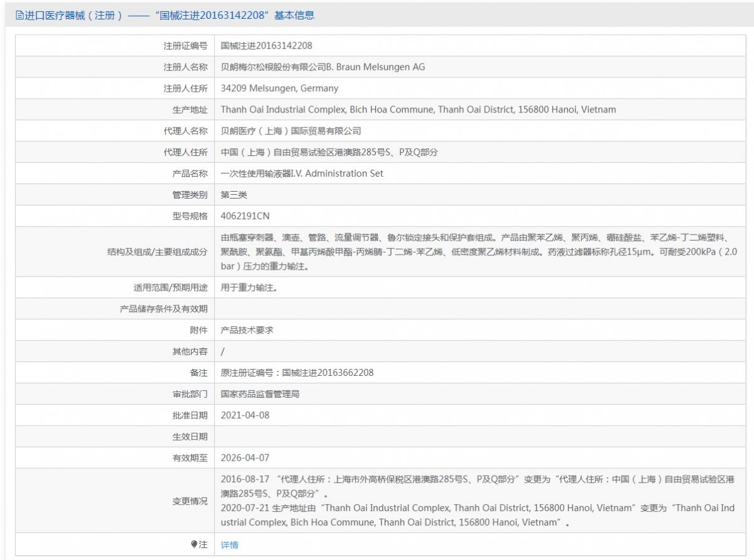Image resolution: width=754 pixels, height=560 pixels.
Task: Open the 详情 link
Action: pyautogui.click(x=229, y=545)
